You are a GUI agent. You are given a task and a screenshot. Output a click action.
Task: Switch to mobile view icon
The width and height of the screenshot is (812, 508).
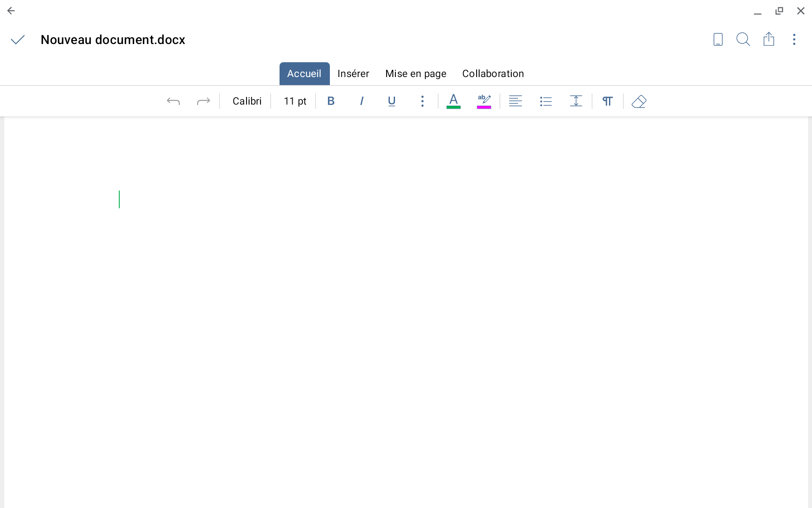(x=718, y=39)
